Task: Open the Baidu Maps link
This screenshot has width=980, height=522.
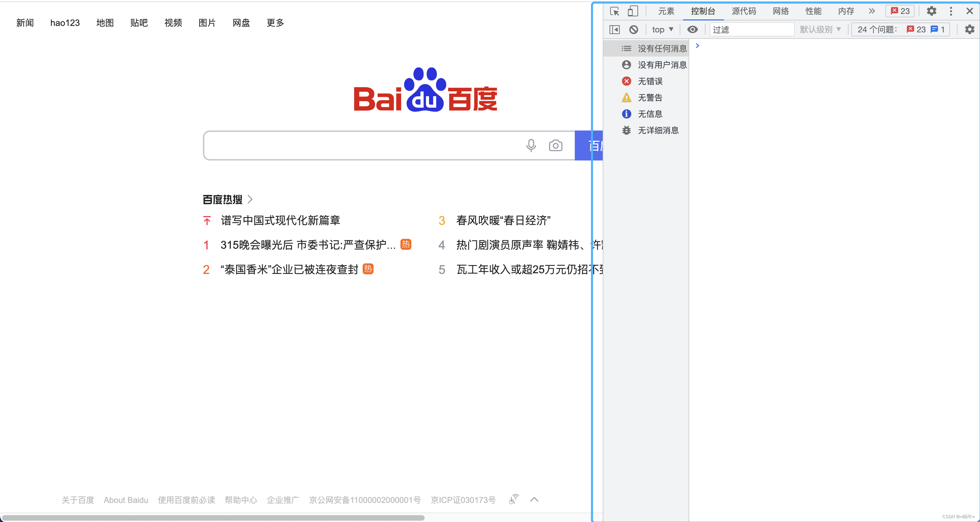Action: pos(105,23)
